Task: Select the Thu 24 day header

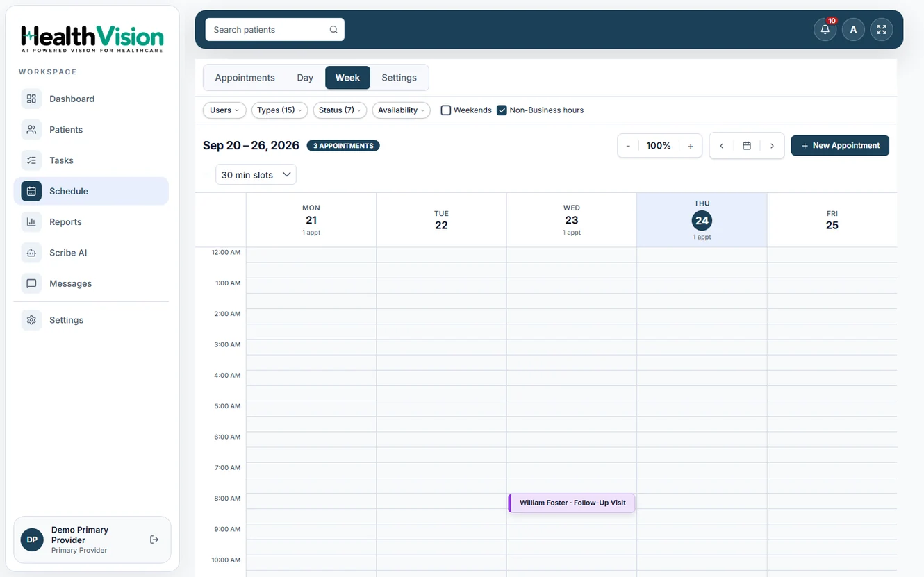Action: click(702, 219)
